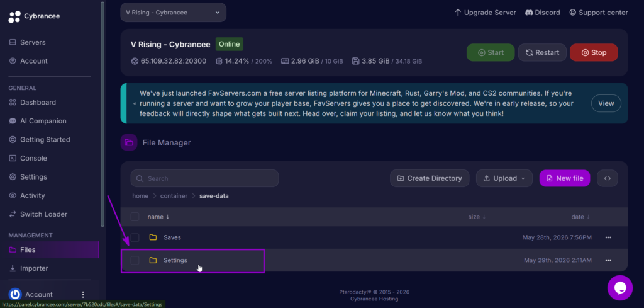Click the user avatar power icon

(x=15, y=294)
